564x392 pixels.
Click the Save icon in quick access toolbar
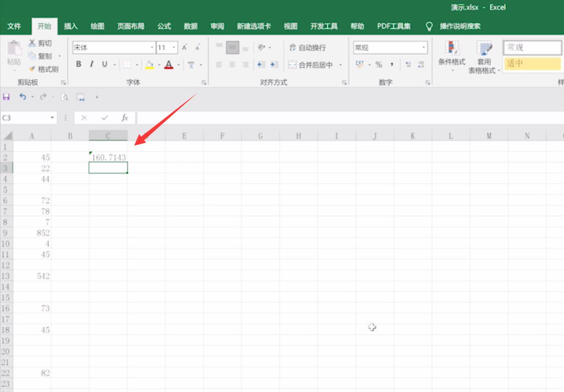point(6,97)
